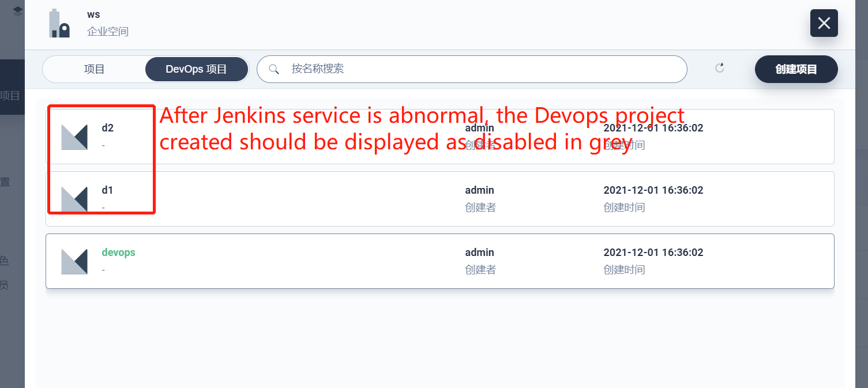868x388 pixels.
Task: Click the 按名称搜索 search input field
Action: pyautogui.click(x=461, y=69)
